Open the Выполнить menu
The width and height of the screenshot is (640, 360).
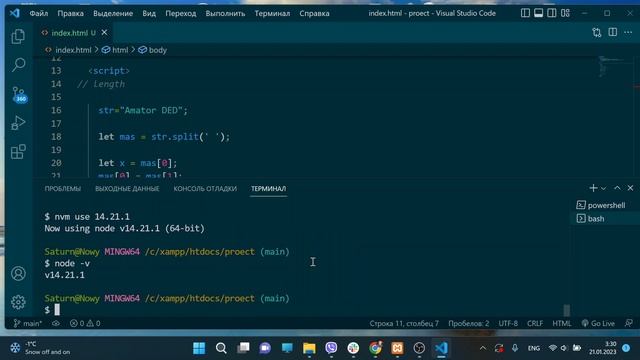click(x=225, y=13)
